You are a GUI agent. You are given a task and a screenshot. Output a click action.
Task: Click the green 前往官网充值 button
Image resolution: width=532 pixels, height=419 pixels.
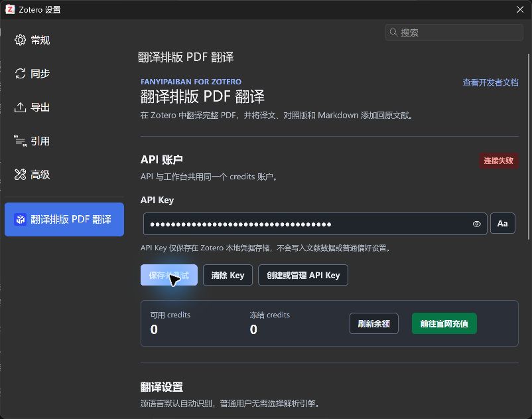pos(444,323)
